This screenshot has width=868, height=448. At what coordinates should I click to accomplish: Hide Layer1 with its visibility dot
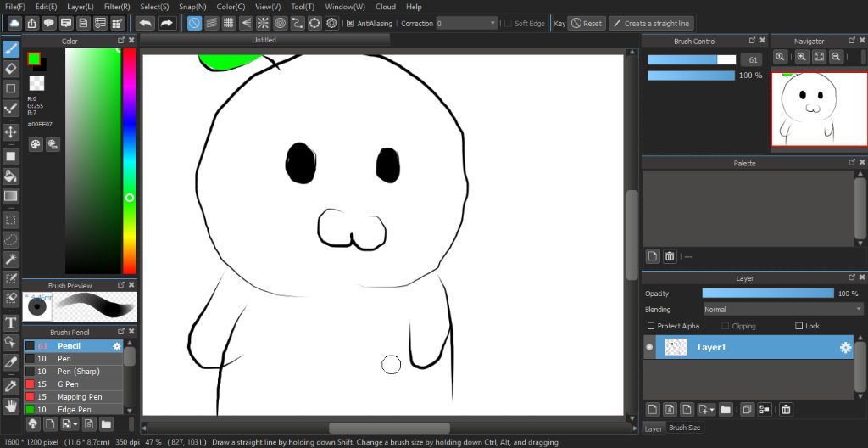click(x=649, y=348)
